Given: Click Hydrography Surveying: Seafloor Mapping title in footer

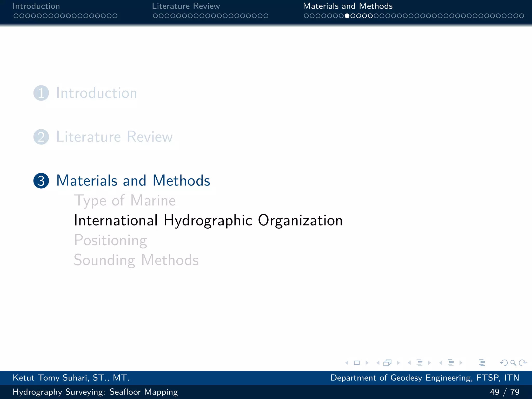Looking at the screenshot, I should [x=95, y=392].
